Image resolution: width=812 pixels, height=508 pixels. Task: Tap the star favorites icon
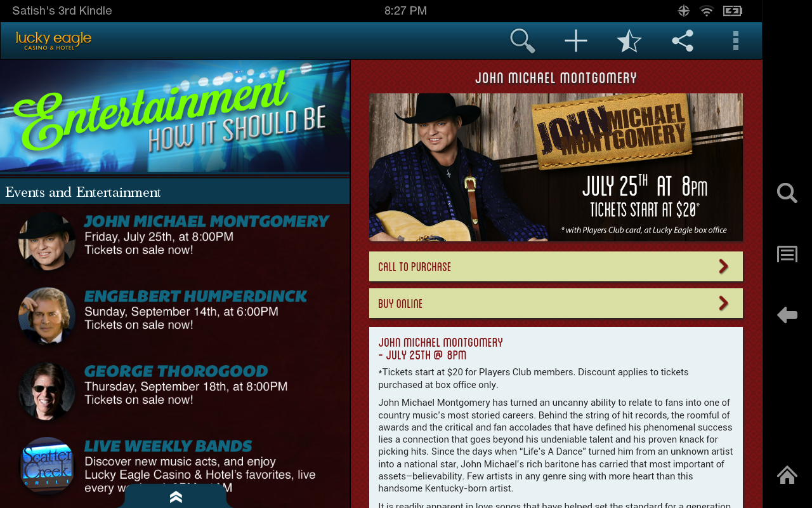pos(629,41)
